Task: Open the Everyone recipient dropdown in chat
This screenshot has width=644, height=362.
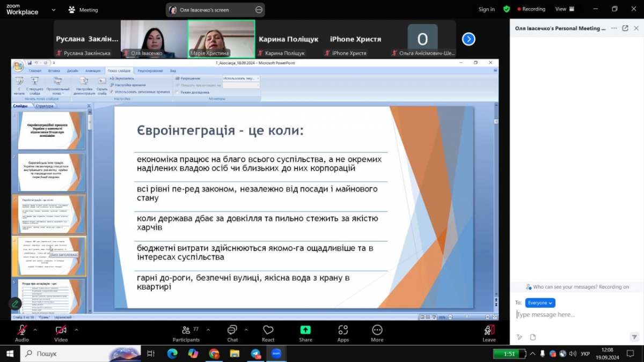Action: point(540,303)
